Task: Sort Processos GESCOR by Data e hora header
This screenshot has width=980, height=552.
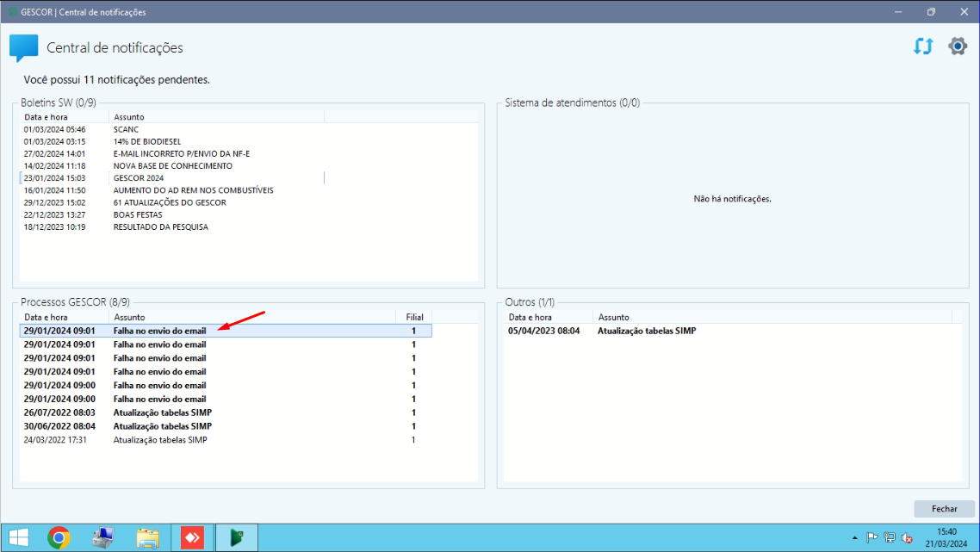Action: (65, 317)
